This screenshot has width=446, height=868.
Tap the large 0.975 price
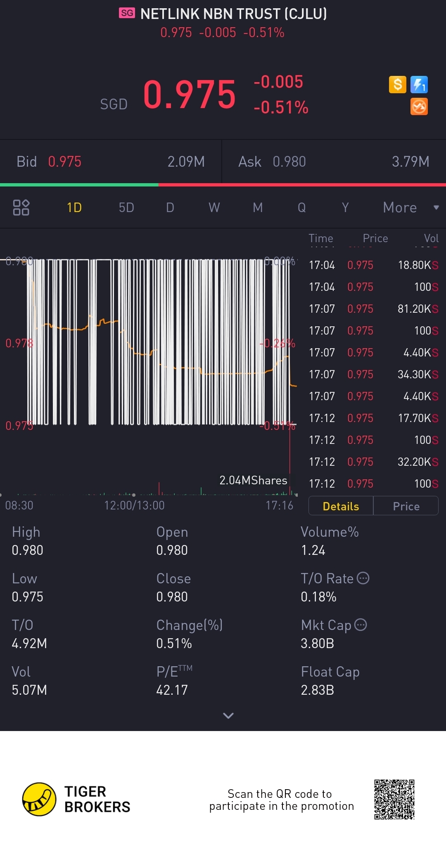pos(190,94)
